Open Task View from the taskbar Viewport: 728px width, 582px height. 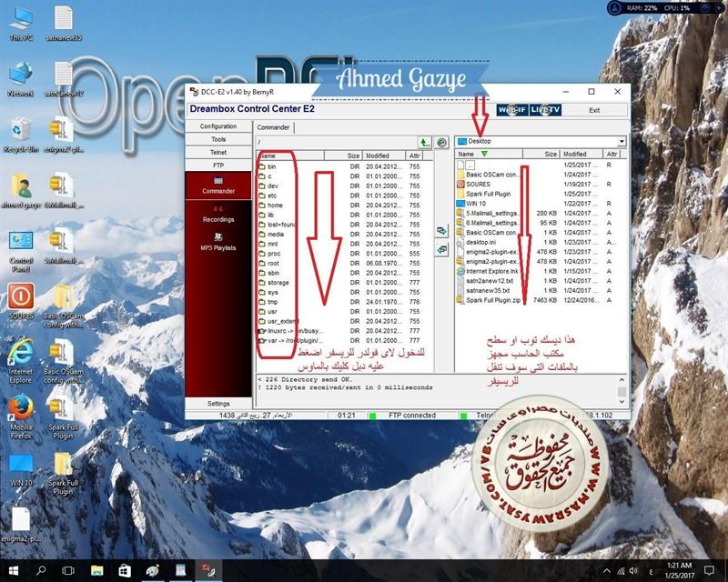(68, 570)
